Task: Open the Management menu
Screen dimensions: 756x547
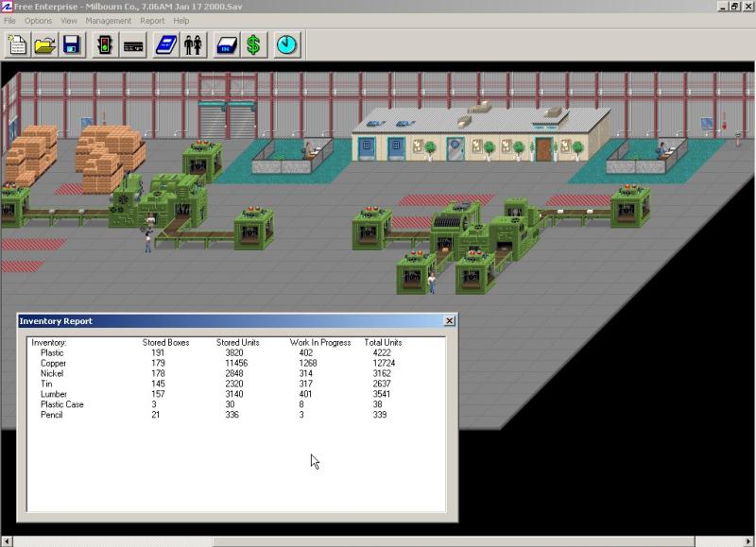Action: pyautogui.click(x=109, y=21)
